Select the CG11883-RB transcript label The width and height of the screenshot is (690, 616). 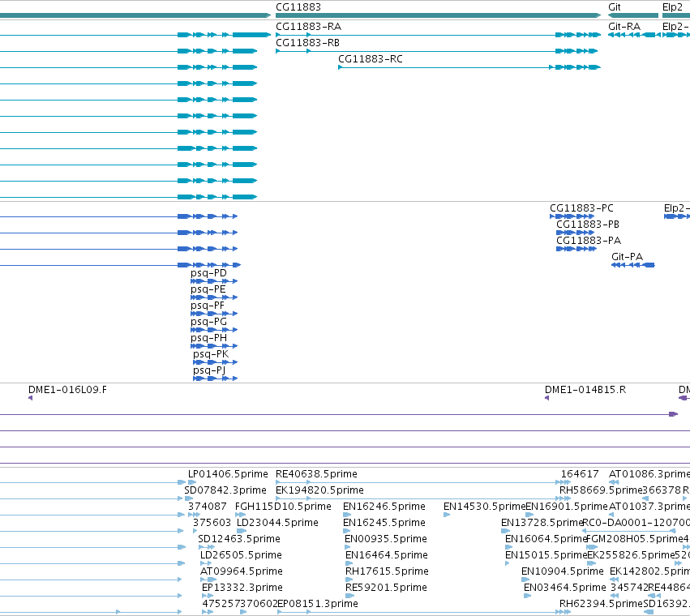pos(307,43)
